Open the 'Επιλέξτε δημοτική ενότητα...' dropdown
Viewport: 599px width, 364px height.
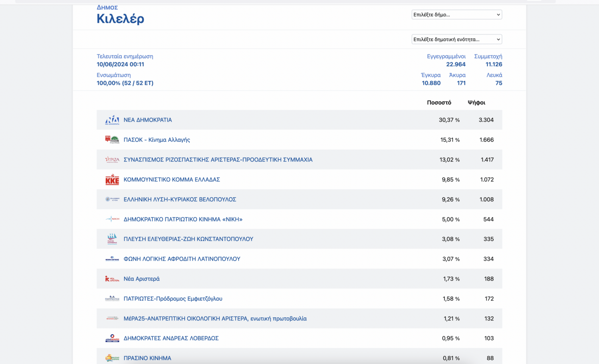tap(457, 40)
